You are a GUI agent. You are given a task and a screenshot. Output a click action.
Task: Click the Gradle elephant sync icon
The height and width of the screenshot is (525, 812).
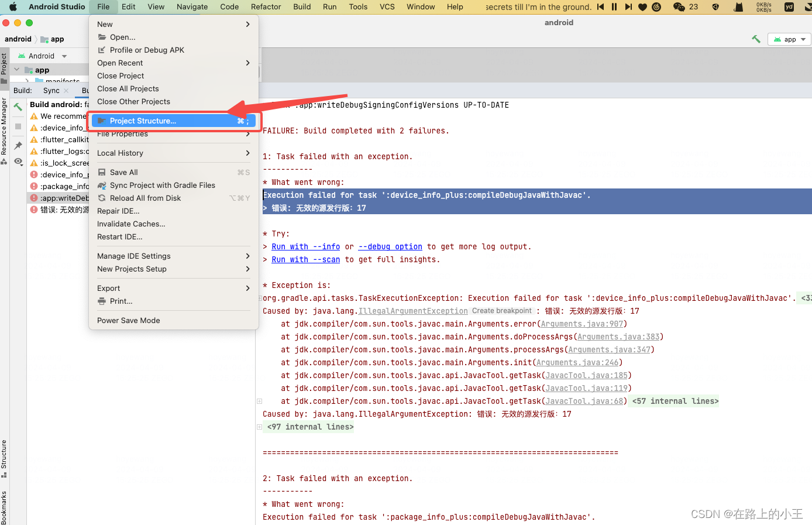click(102, 185)
